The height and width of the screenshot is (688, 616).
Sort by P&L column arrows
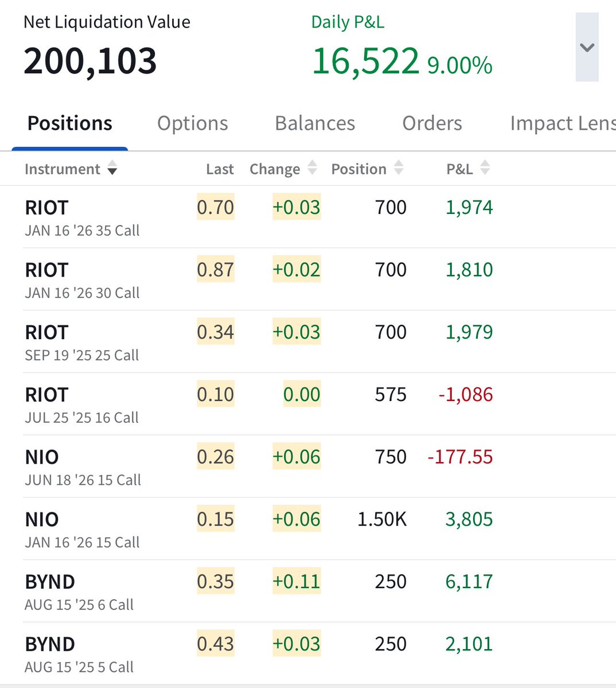point(485,168)
